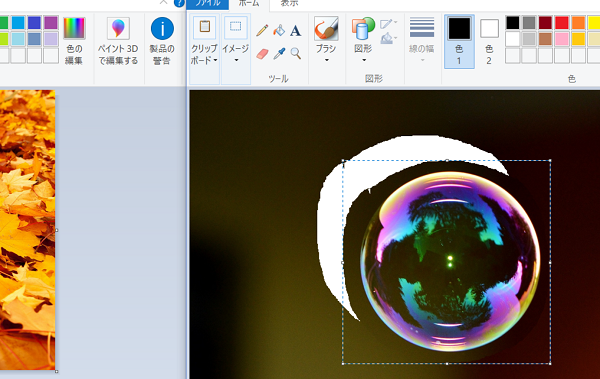This screenshot has width=600, height=379.
Task: Open Help question mark in left window
Action: 179,3
